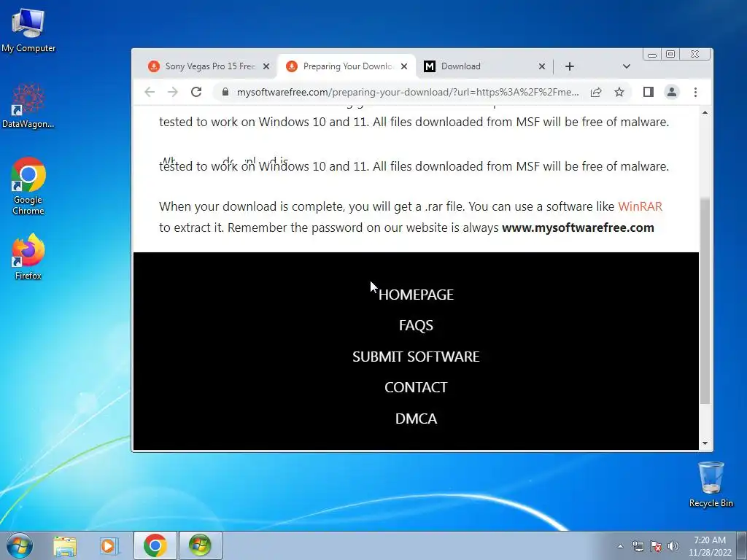The width and height of the screenshot is (747, 560).
Task: Share this page icon in address bar
Action: pos(596,92)
